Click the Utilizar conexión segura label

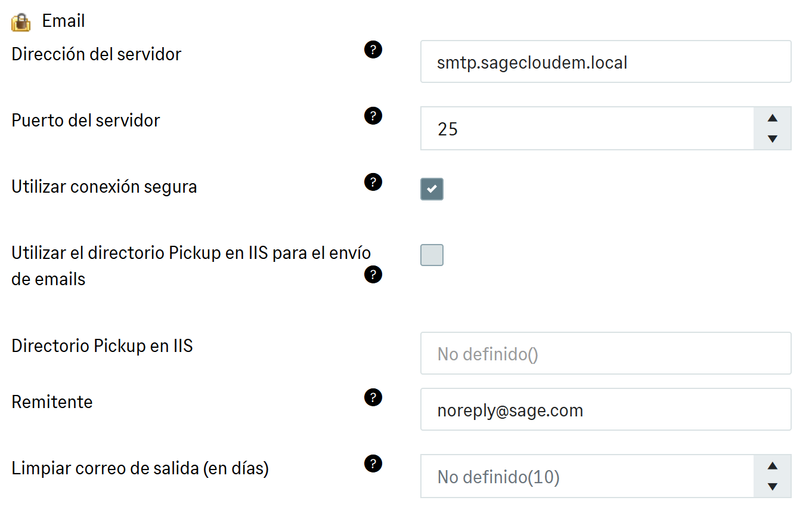[x=104, y=187]
